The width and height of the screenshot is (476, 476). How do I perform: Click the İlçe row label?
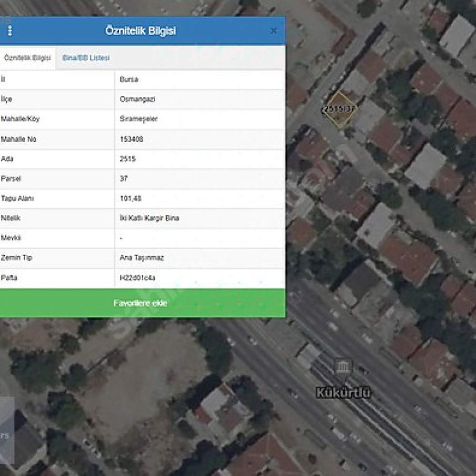(x=6, y=99)
